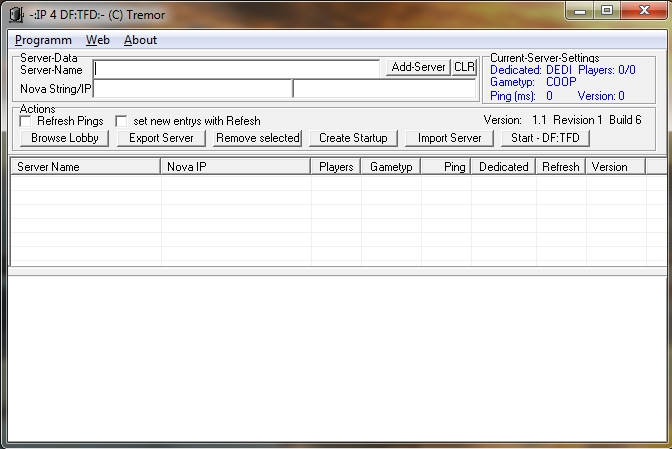Viewport: 672px width, 449px height.
Task: Click the Browse Lobby button
Action: [x=64, y=138]
